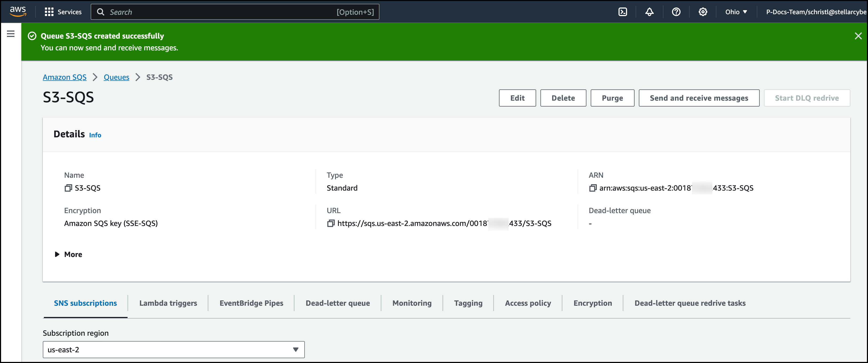Open the notifications bell
The width and height of the screenshot is (868, 363).
pos(649,12)
